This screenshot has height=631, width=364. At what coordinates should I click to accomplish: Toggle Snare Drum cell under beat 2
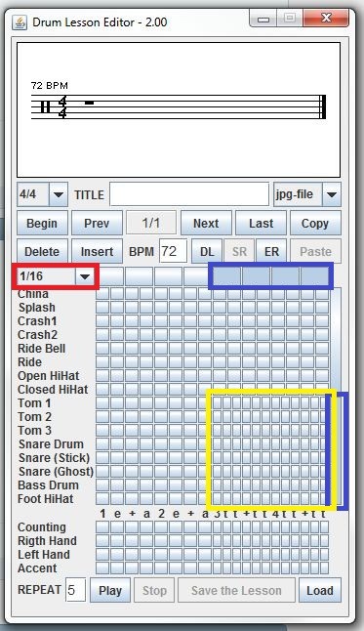[161, 444]
